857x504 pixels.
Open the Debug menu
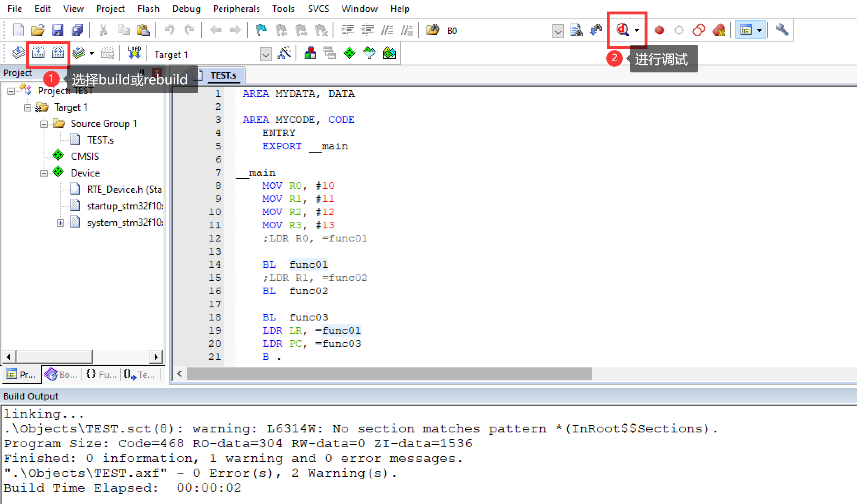(186, 8)
